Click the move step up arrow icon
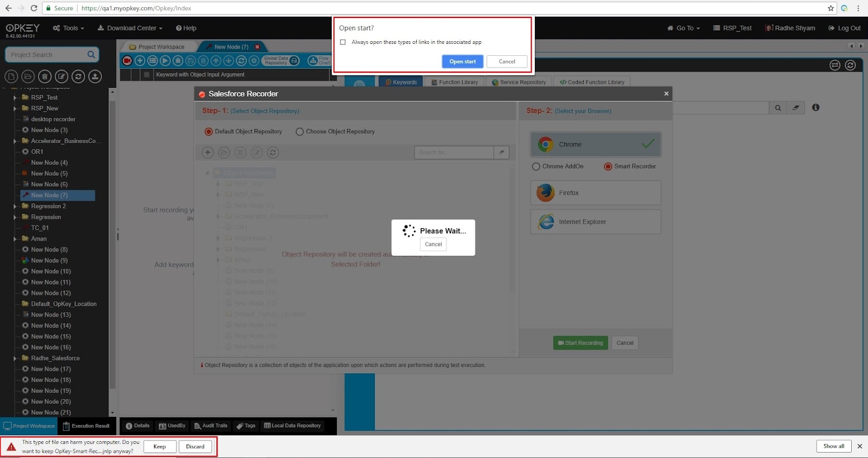This screenshot has width=868, height=458. coord(216,61)
